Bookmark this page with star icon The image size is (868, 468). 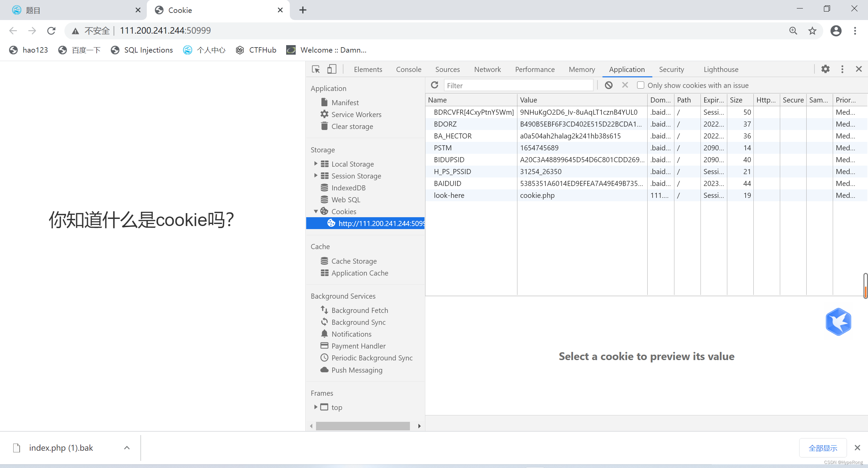[x=812, y=31]
